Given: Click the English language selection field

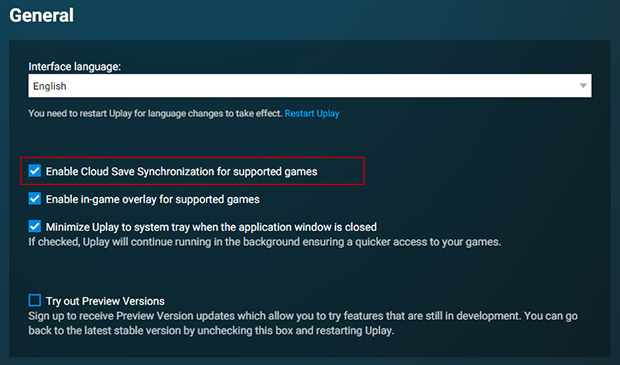Looking at the screenshot, I should [310, 86].
